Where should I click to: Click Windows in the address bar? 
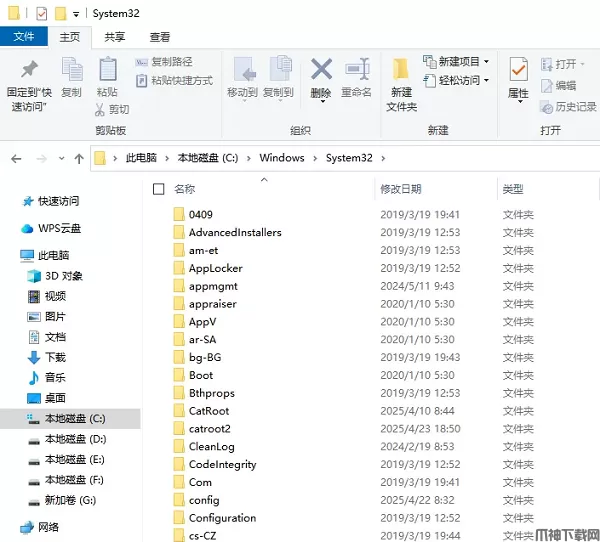(282, 158)
